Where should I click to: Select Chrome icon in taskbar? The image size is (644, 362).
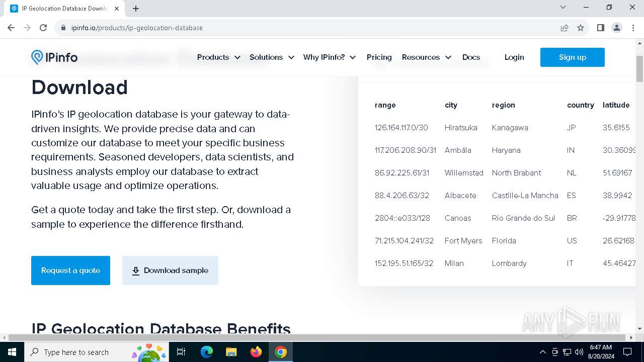click(x=281, y=352)
